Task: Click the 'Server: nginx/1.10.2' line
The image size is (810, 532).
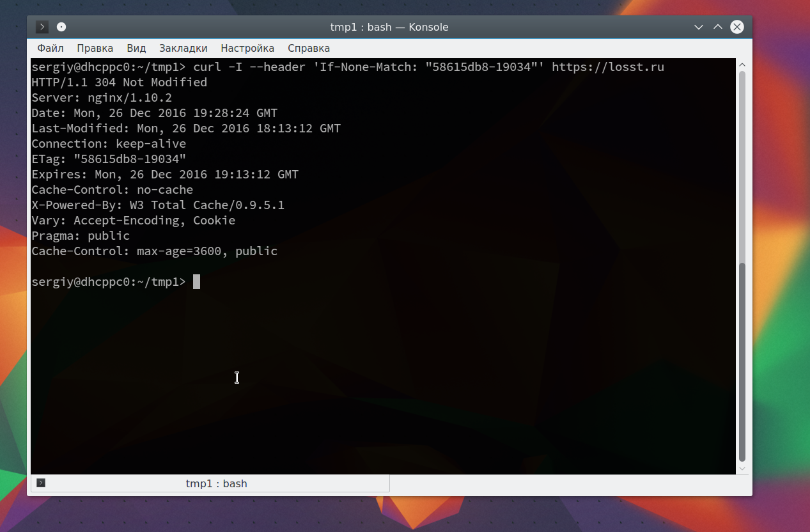Action: tap(102, 98)
